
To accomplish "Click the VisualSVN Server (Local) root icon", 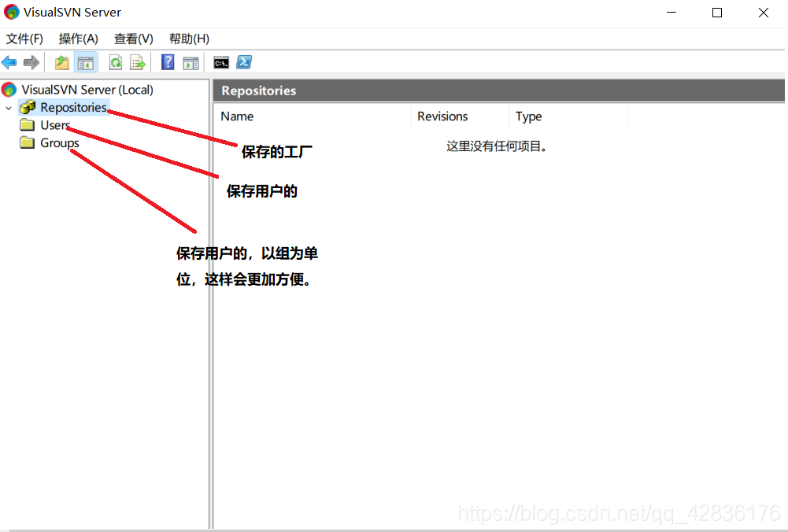I will pos(9,90).
